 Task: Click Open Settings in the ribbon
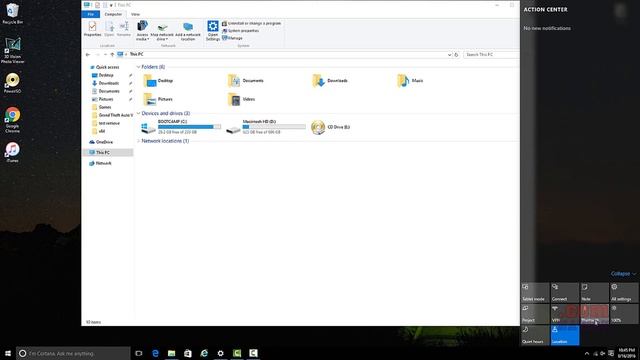213,31
